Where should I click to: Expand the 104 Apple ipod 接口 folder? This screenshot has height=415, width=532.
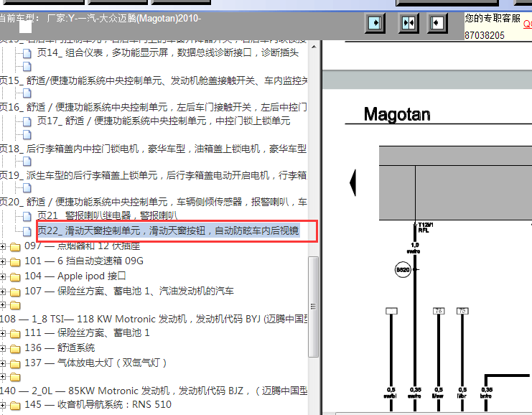point(3,277)
